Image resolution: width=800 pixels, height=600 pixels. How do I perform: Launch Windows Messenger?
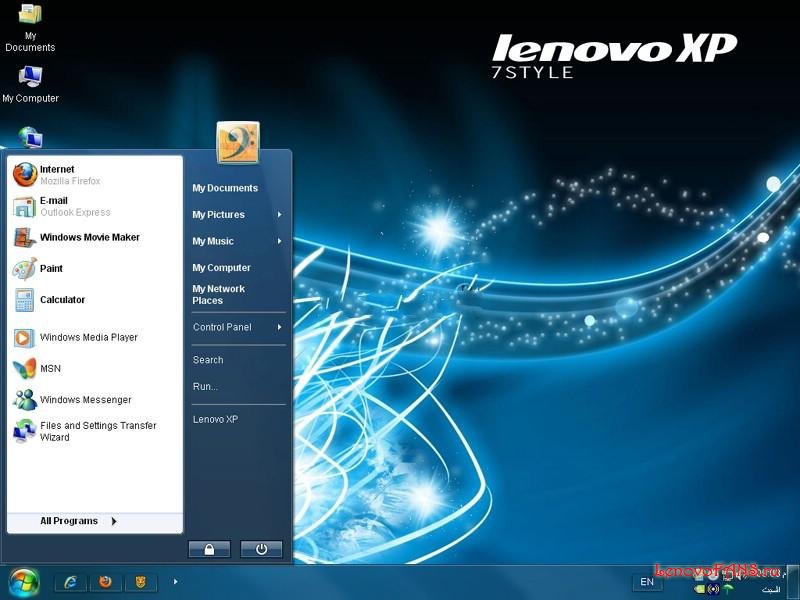pyautogui.click(x=85, y=400)
